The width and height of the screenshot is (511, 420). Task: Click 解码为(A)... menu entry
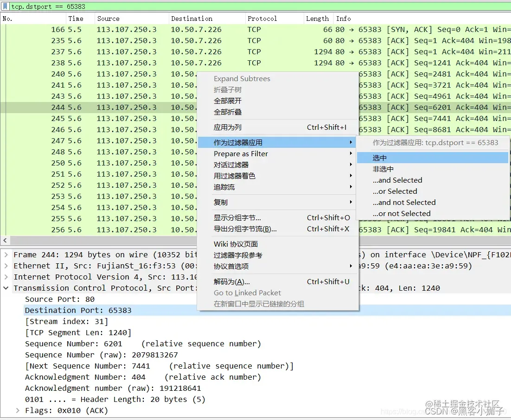coord(278,281)
